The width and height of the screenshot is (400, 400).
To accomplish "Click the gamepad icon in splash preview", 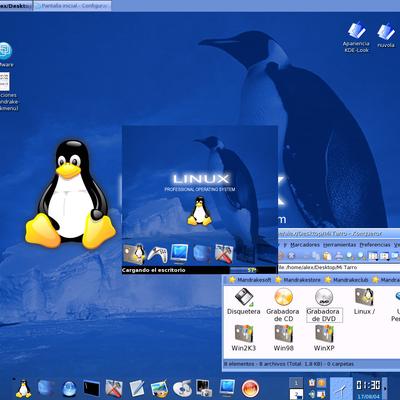I will (157, 254).
